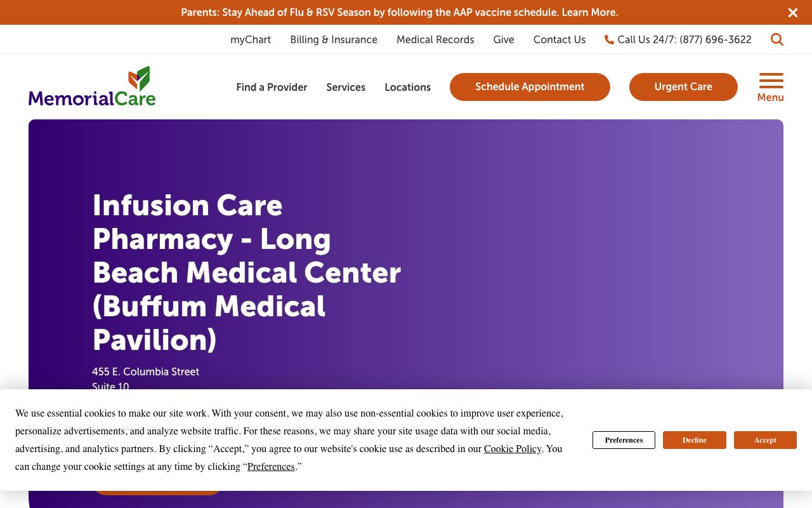This screenshot has width=812, height=508.
Task: Schedule an appointment via the orange button
Action: [530, 87]
